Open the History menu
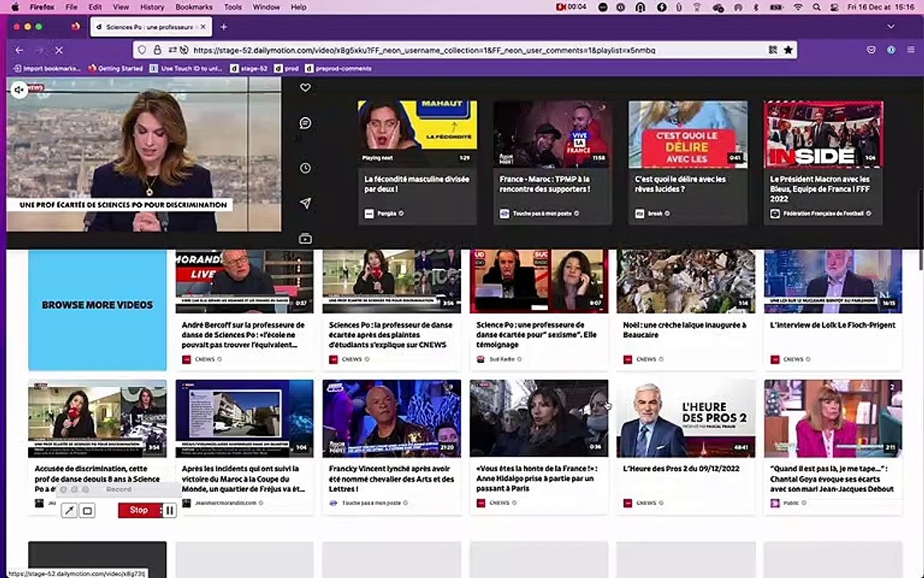The width and height of the screenshot is (924, 578). point(152,7)
